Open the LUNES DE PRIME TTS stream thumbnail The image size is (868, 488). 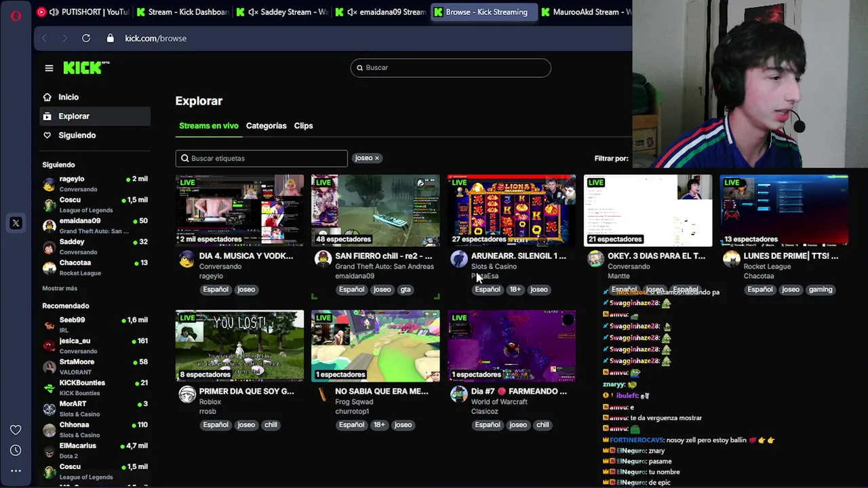[784, 211]
